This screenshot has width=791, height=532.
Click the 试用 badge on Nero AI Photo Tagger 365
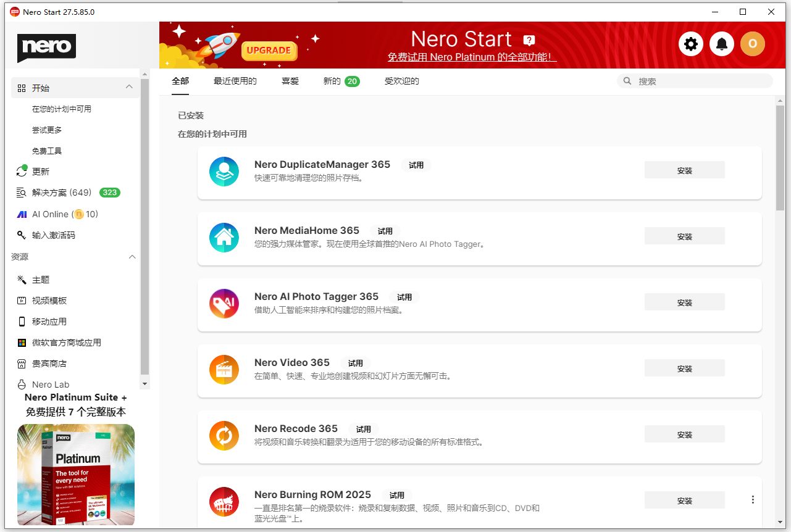point(404,297)
